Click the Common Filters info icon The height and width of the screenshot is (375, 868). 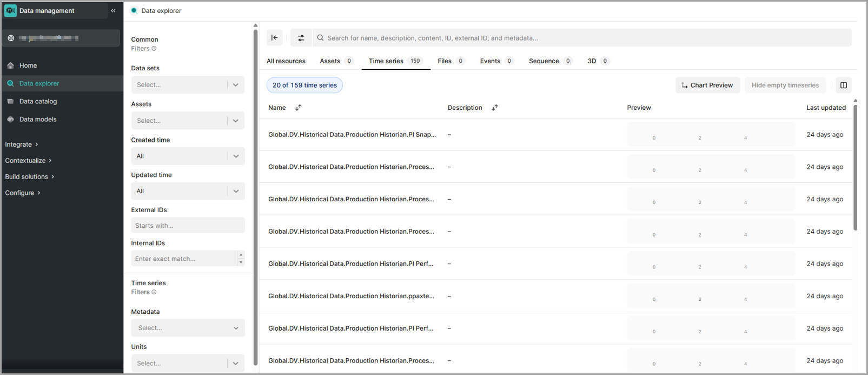[154, 49]
